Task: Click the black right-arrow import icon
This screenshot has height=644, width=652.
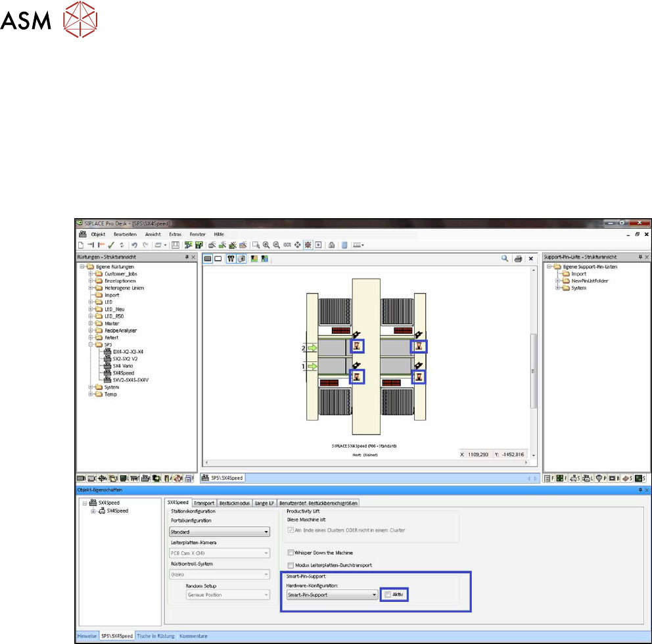Action: (91, 245)
